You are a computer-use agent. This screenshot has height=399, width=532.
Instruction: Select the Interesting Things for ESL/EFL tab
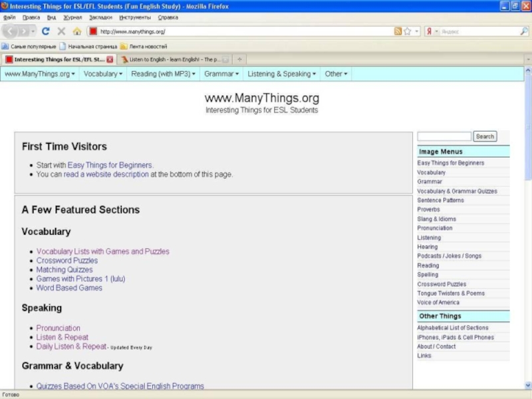[x=59, y=59]
